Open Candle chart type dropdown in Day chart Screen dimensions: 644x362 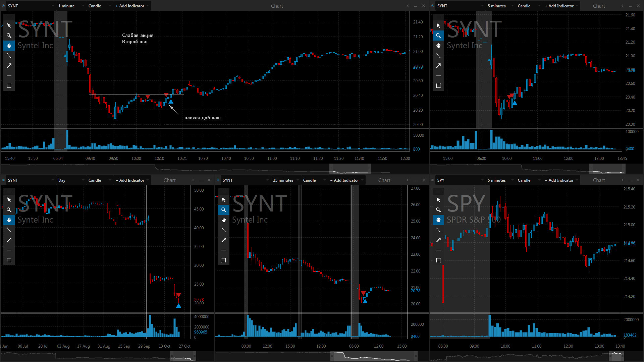[100, 180]
